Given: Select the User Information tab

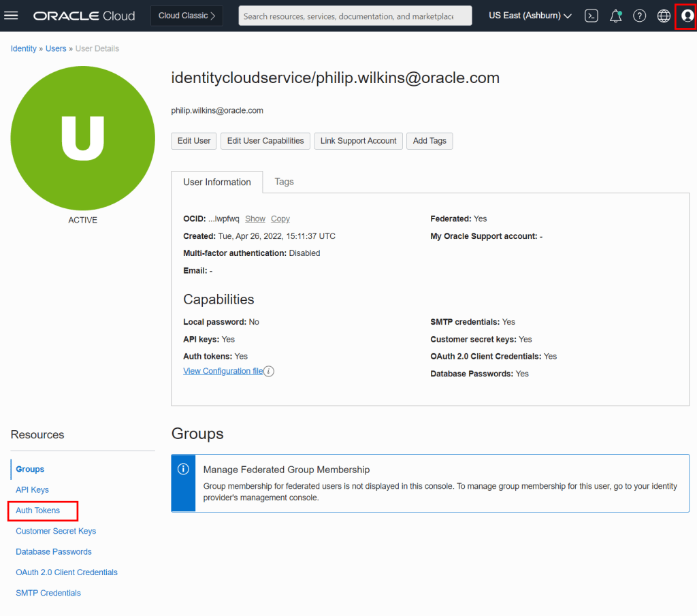Looking at the screenshot, I should [217, 182].
